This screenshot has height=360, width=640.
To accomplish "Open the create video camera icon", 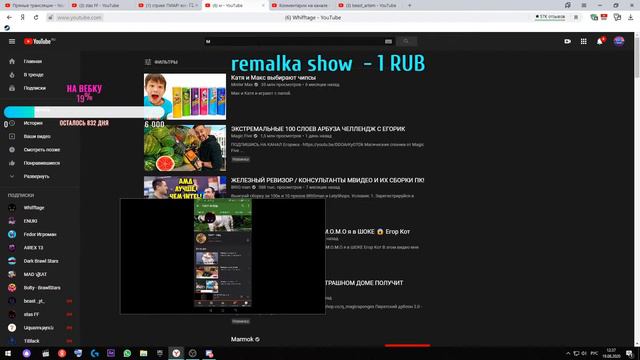I will [567, 41].
